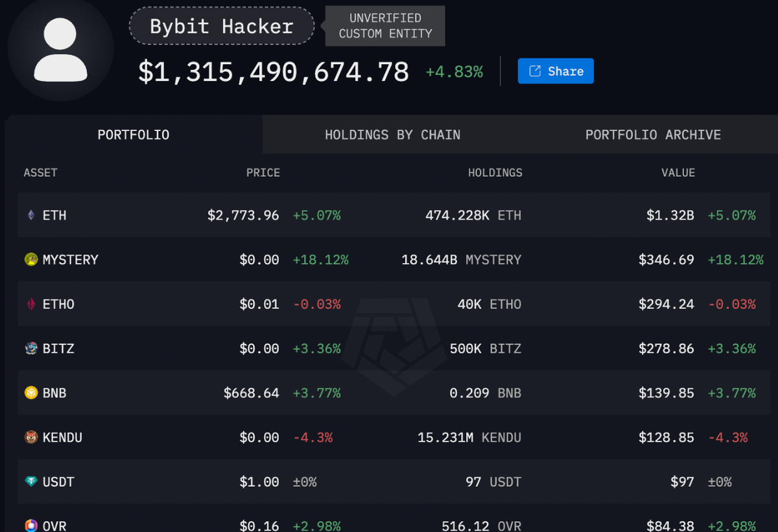Open the ETH asset name

click(x=54, y=215)
